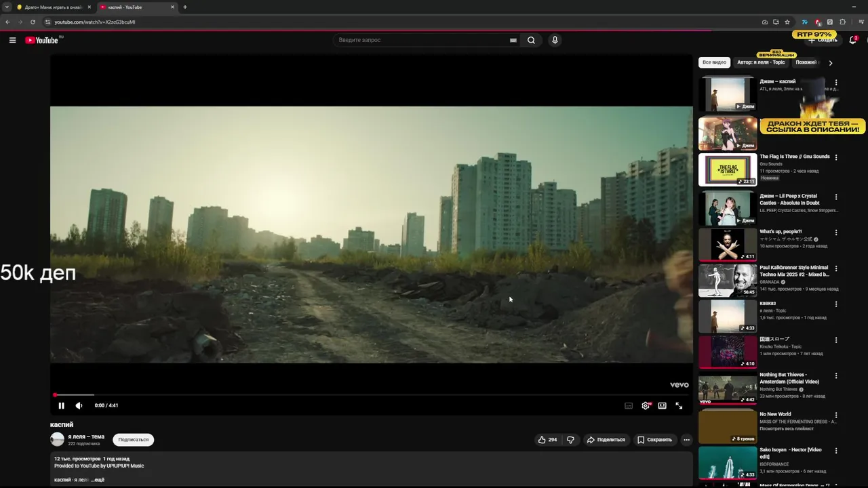Open я леля – тема channel avatar
This screenshot has height=488, width=868.
click(58, 439)
